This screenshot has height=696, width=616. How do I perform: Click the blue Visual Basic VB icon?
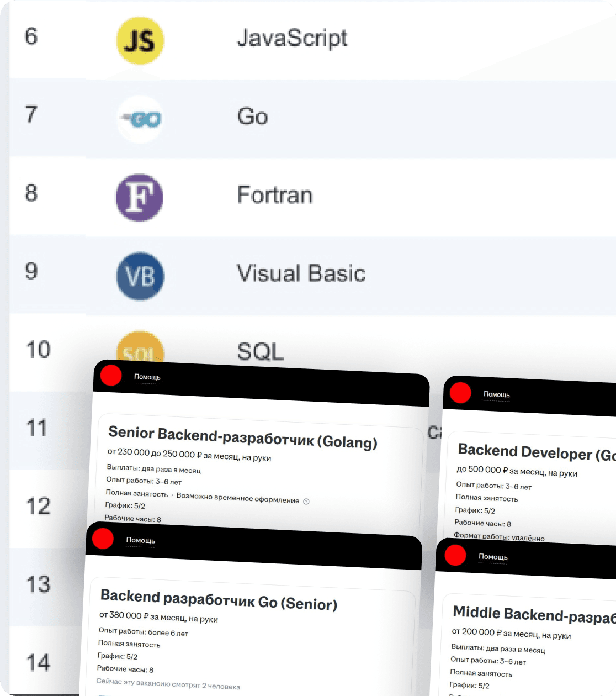(140, 276)
